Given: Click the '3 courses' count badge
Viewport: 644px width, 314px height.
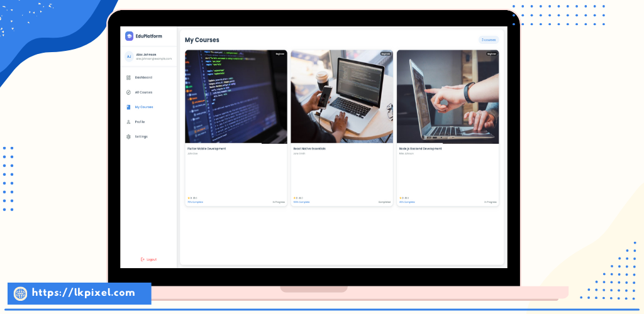Looking at the screenshot, I should (x=489, y=40).
